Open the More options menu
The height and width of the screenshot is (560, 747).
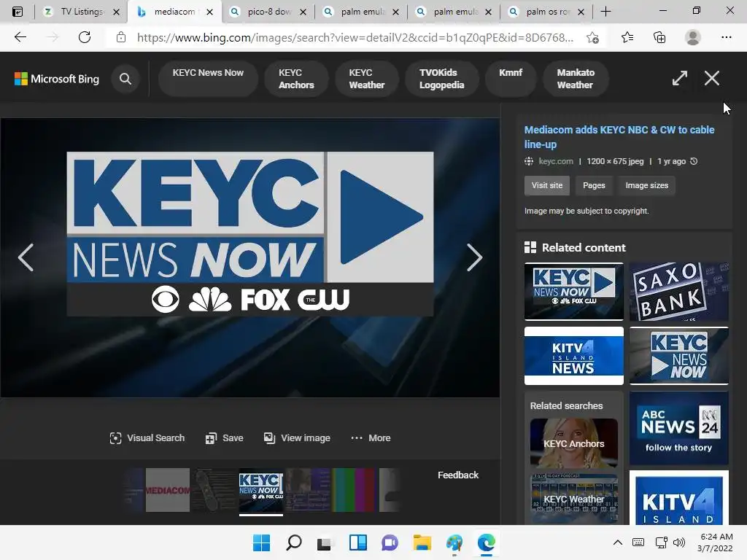point(370,438)
